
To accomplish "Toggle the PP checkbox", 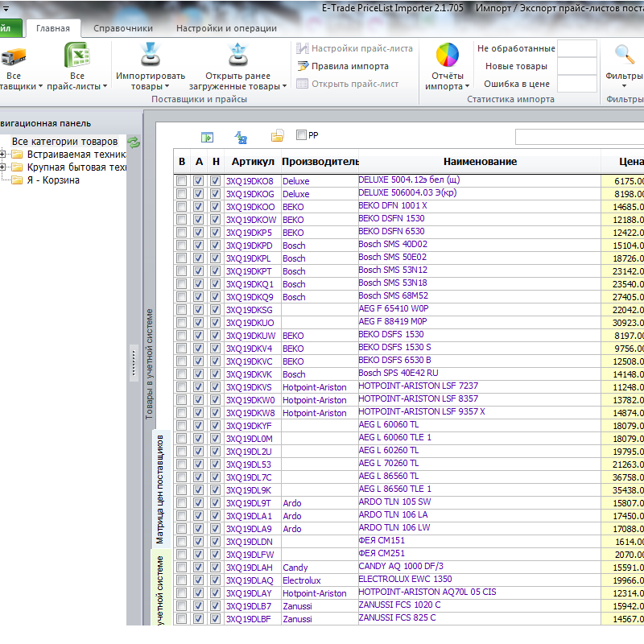I will click(x=301, y=134).
